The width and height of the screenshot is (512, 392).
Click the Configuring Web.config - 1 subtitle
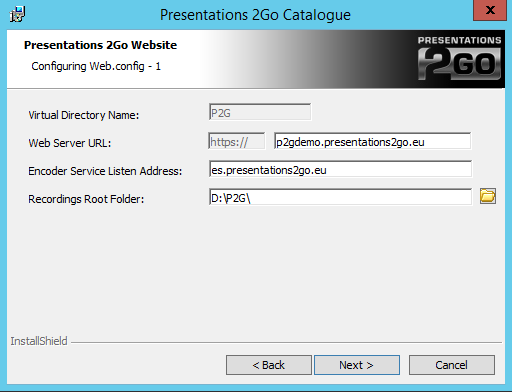96,66
